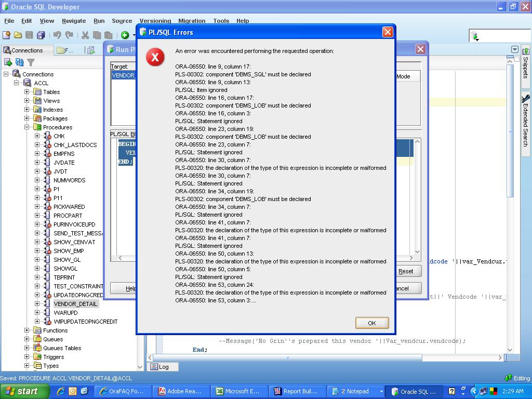Click the ACCL database connection icon

pos(28,83)
